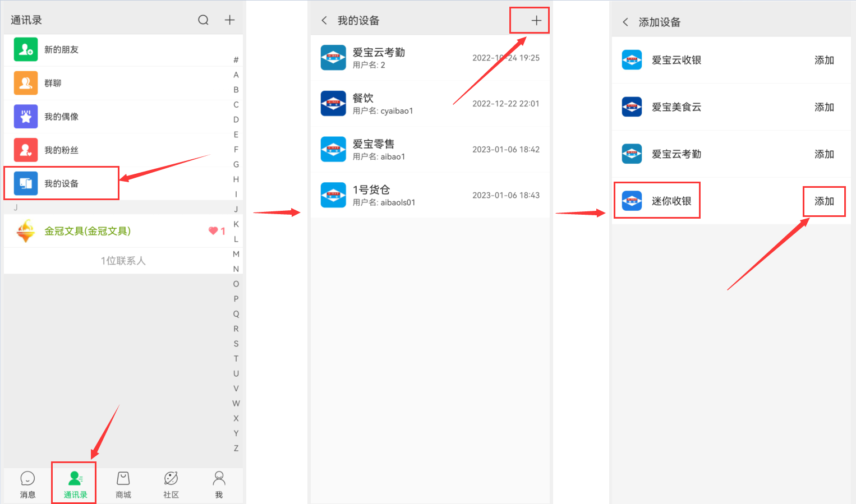The width and height of the screenshot is (856, 504).
Task: Go back from 我的设备 page
Action: point(324,21)
